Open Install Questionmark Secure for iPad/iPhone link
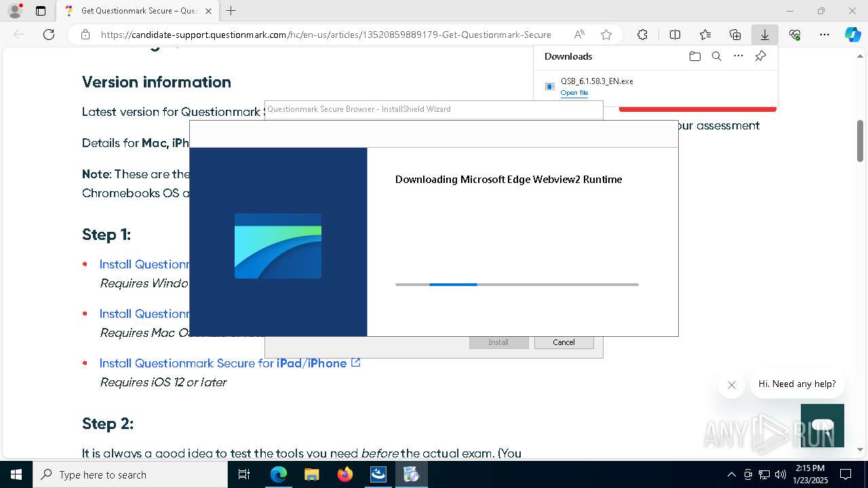This screenshot has height=488, width=868. 230,363
